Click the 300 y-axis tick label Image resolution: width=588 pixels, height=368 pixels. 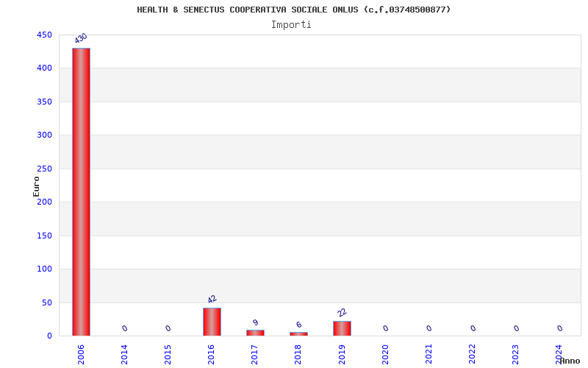[x=44, y=135]
